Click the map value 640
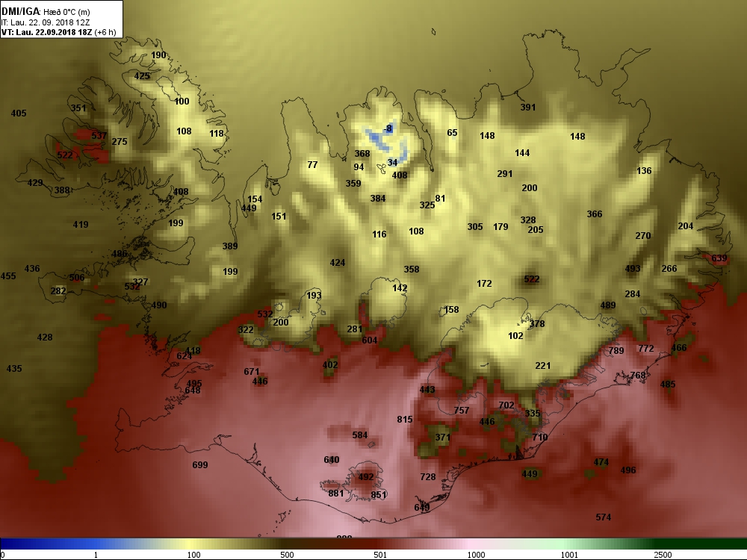This screenshot has height=560, width=747. (x=331, y=459)
